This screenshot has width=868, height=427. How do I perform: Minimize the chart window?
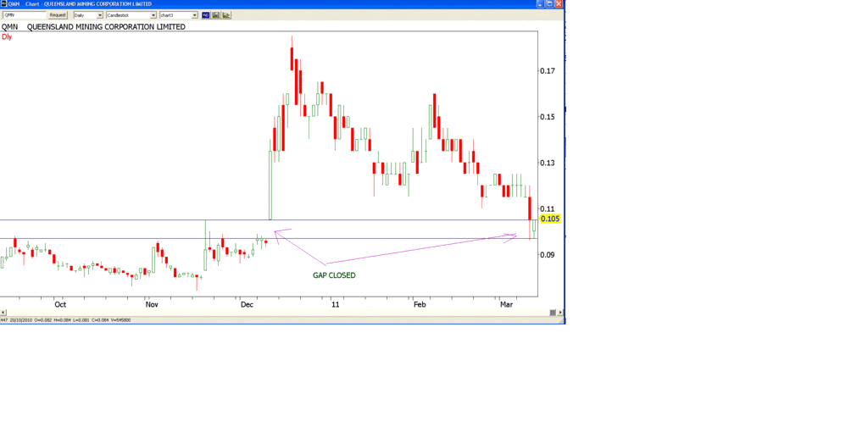541,4
